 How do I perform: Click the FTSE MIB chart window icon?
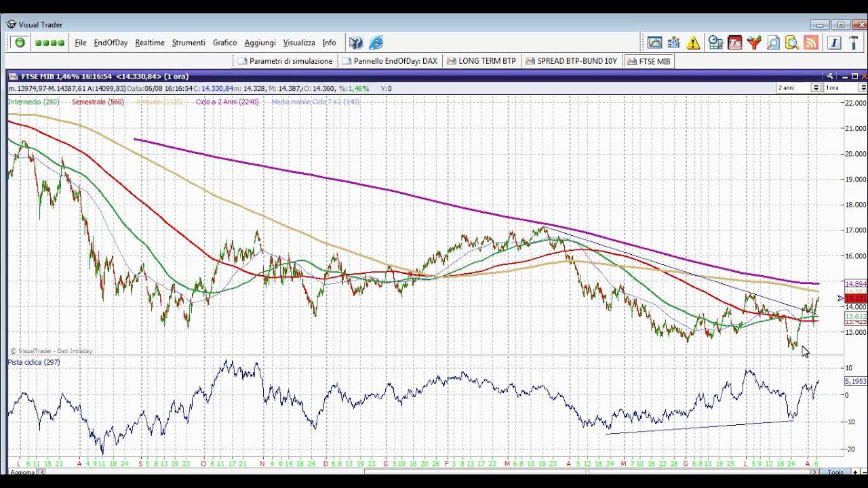pos(13,76)
